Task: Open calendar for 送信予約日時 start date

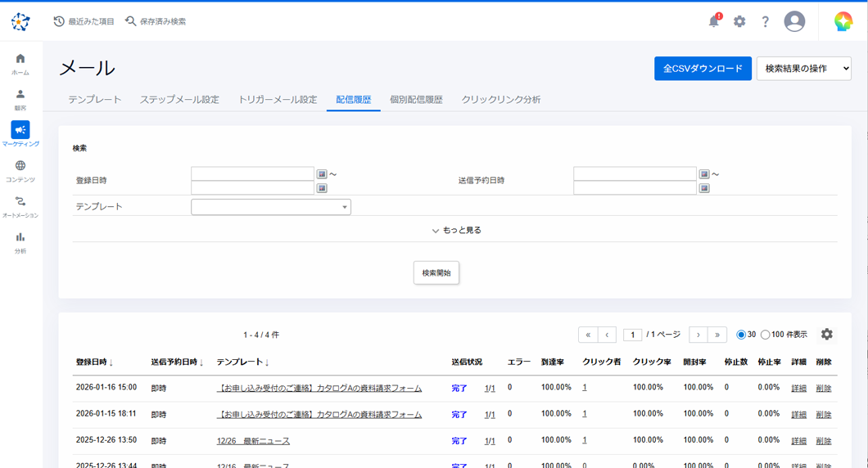Action: (x=704, y=174)
